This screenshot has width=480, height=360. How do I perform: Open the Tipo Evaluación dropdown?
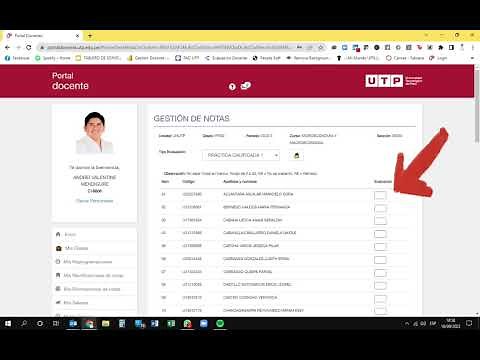(241, 155)
